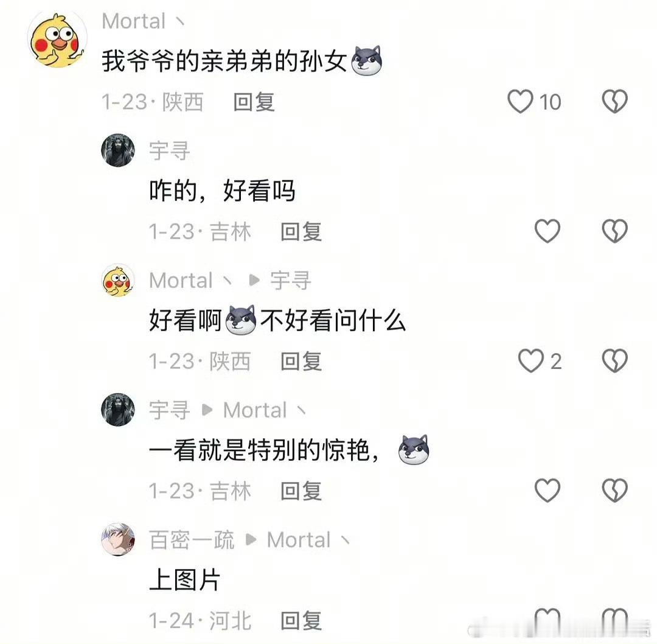Like the reply "好看啊 不好看问什么"

coord(531,360)
